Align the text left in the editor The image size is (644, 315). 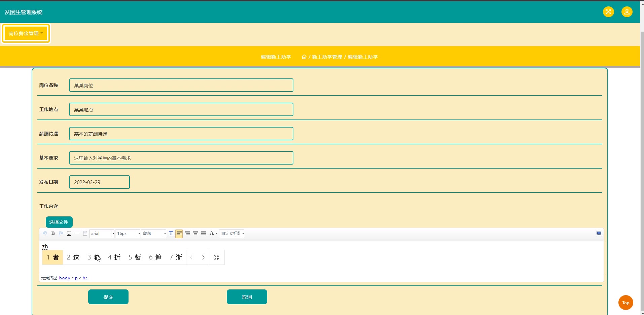179,233
